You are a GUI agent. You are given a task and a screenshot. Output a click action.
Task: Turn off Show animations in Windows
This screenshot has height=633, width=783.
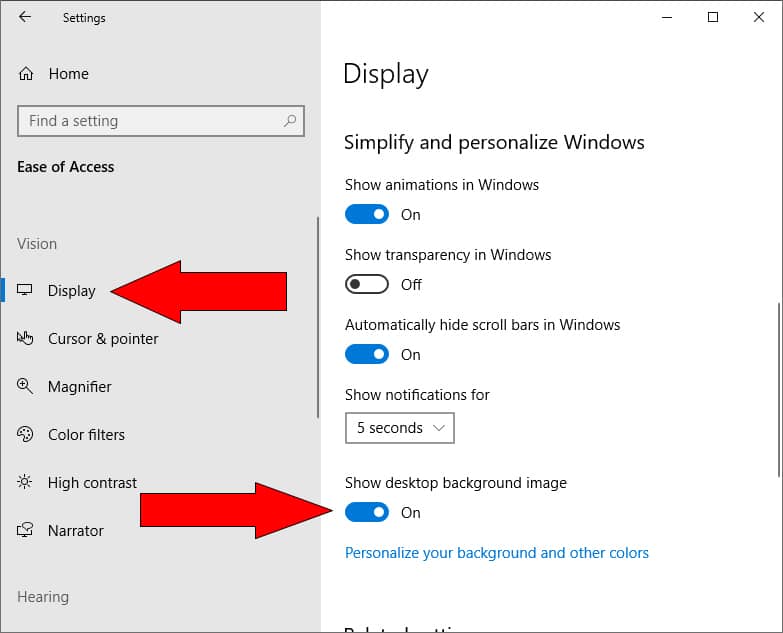(367, 214)
